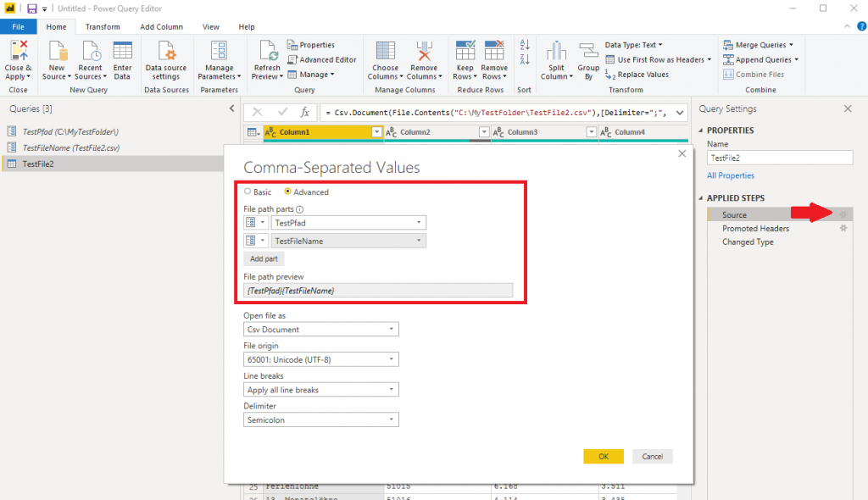The width and height of the screenshot is (868, 500).
Task: Click the Keep Rows icon
Action: [465, 51]
